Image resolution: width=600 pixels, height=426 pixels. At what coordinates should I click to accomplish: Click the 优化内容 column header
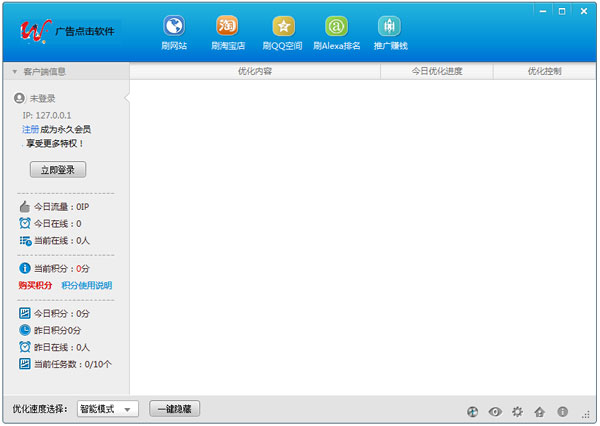[255, 72]
